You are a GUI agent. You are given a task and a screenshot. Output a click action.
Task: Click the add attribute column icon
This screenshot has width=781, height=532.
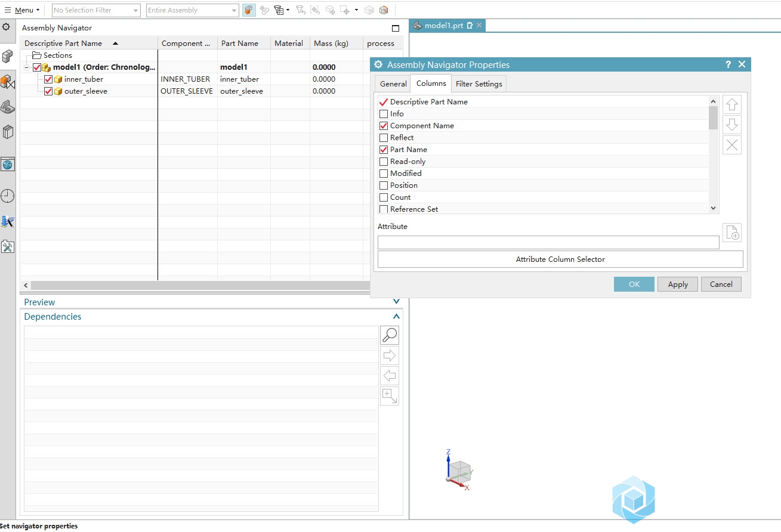[732, 233]
